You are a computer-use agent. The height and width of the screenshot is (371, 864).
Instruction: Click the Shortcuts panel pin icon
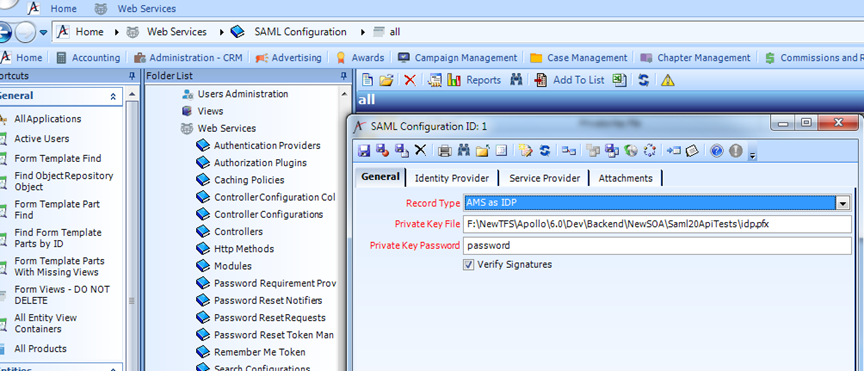click(132, 76)
